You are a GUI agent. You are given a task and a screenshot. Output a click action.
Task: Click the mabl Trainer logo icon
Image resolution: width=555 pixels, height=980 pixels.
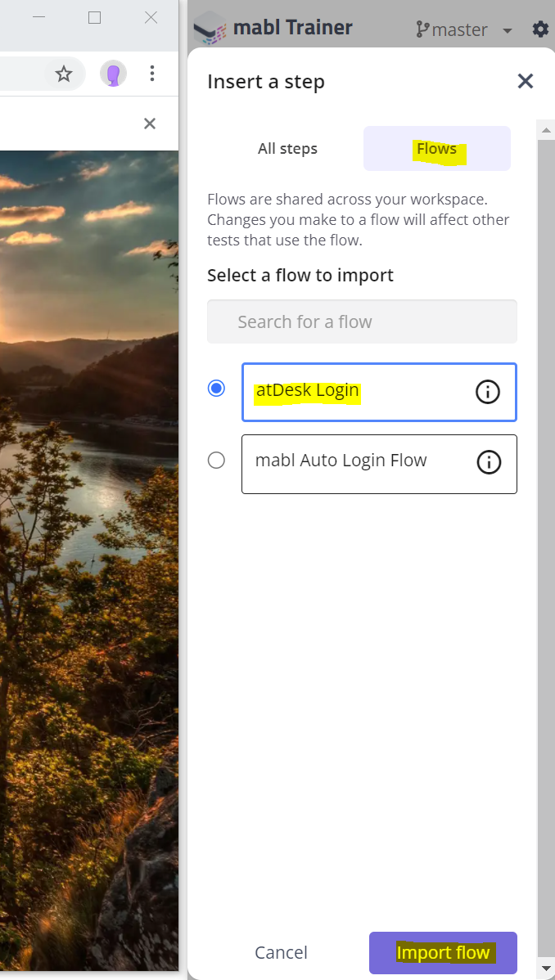210,29
